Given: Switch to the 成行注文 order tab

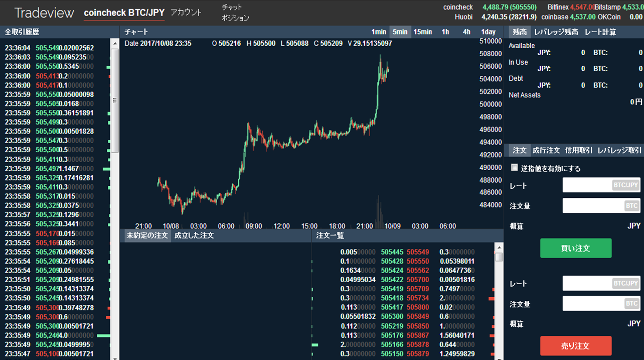Looking at the screenshot, I should pos(547,150).
